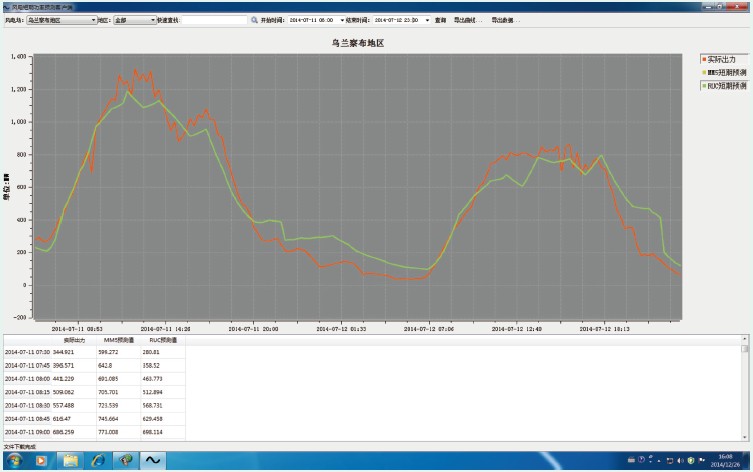Click the data table's scroll down arrow

(x=745, y=437)
